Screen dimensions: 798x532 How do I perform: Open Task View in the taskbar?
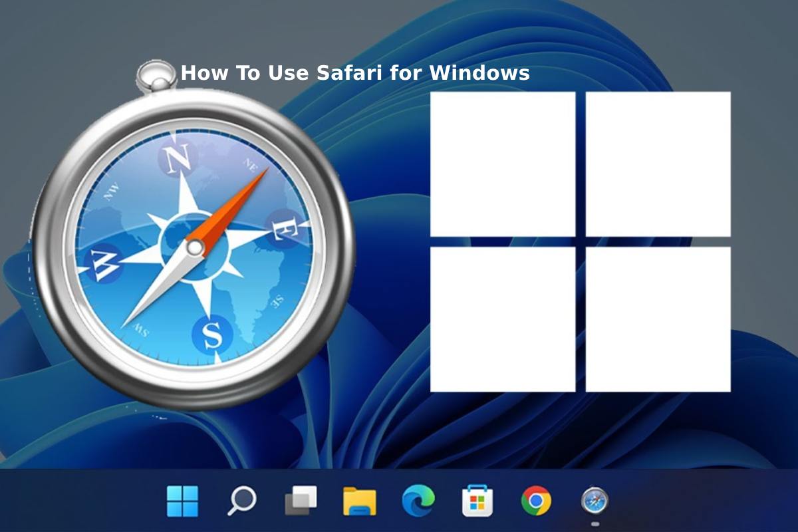click(x=301, y=501)
